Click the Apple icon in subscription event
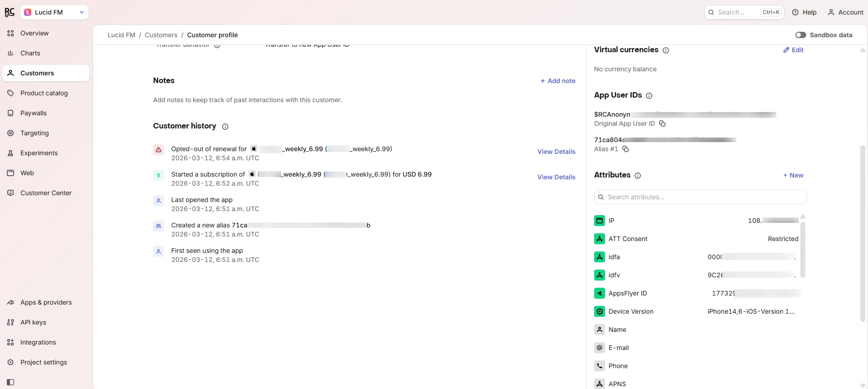Viewport: 868px width, 389px height. 252,174
